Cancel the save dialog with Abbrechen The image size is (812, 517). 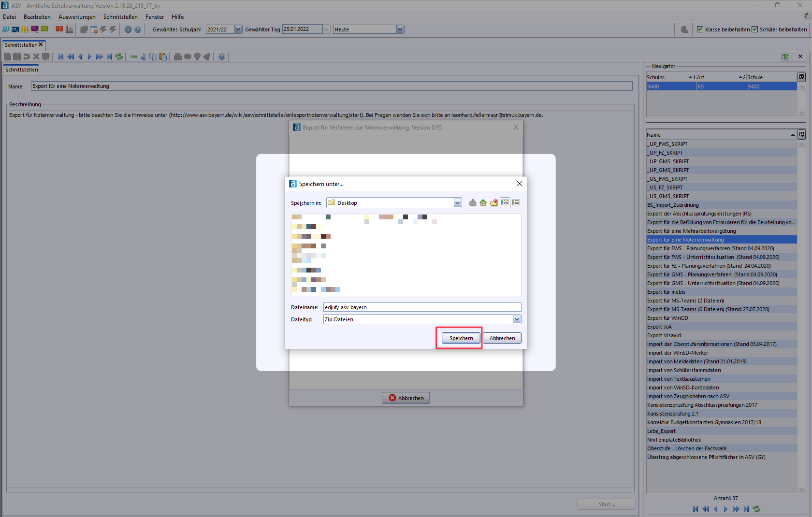pyautogui.click(x=502, y=338)
